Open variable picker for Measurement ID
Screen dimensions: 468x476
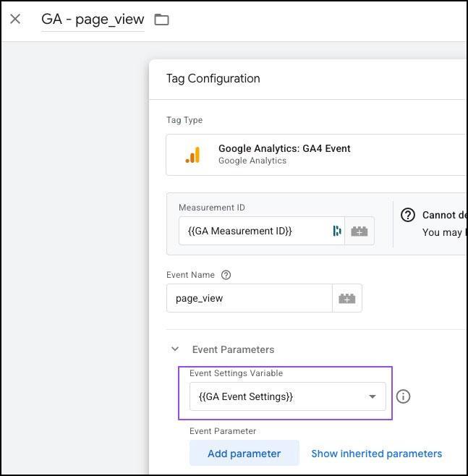(x=359, y=231)
